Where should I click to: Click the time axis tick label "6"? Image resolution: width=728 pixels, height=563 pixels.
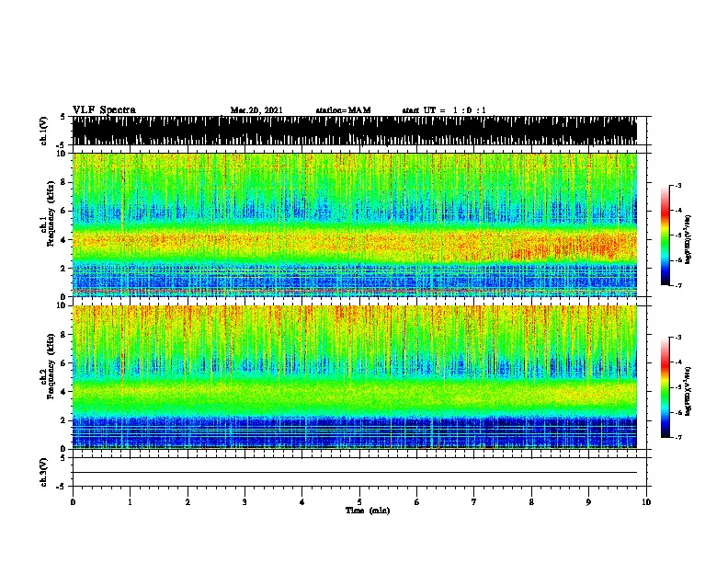pos(417,502)
